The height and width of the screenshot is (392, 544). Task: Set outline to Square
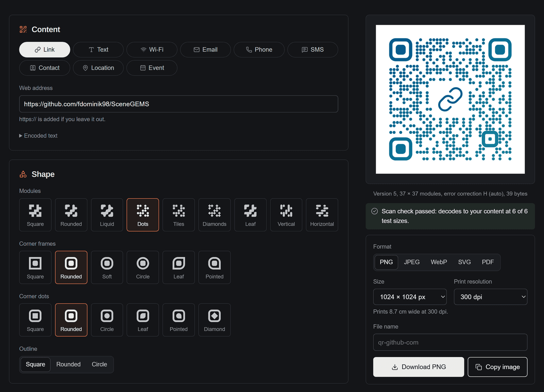pyautogui.click(x=35, y=364)
